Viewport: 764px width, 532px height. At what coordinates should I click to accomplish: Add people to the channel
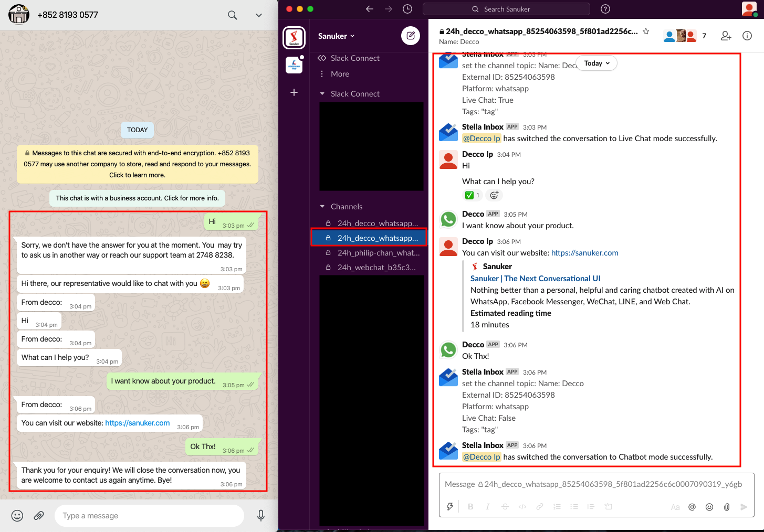click(x=726, y=36)
